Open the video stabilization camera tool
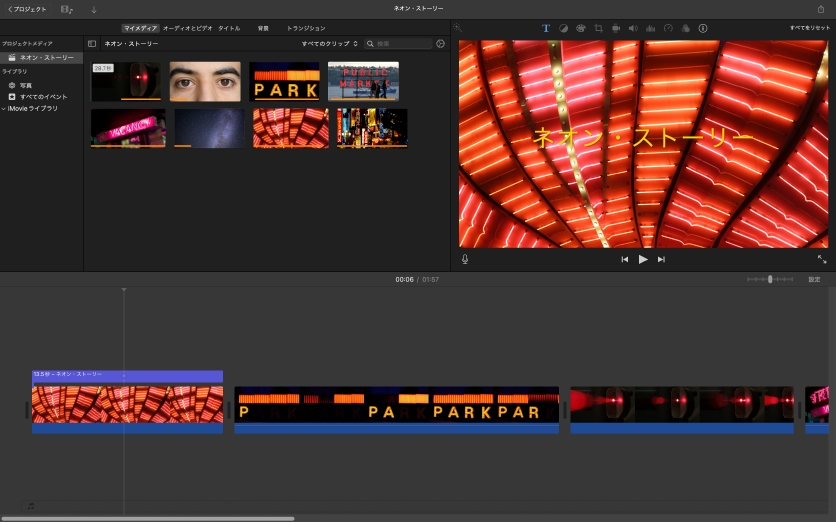Image resolution: width=836 pixels, height=522 pixels. tap(616, 28)
